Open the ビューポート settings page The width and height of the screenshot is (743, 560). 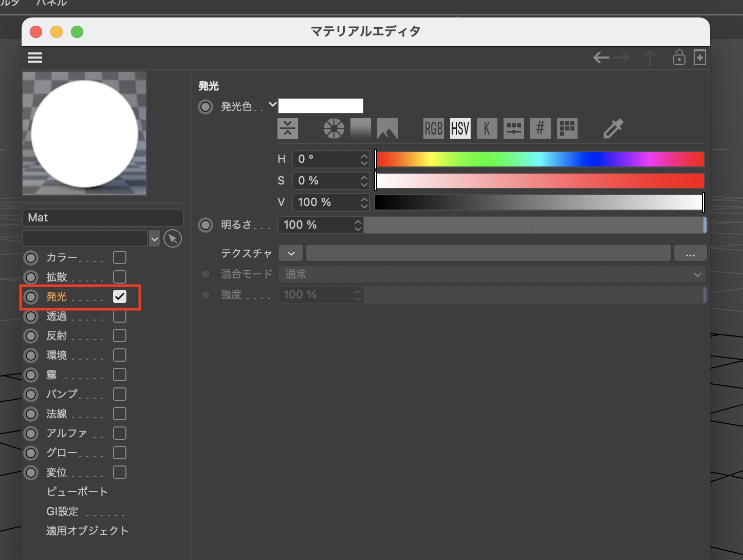(x=77, y=492)
